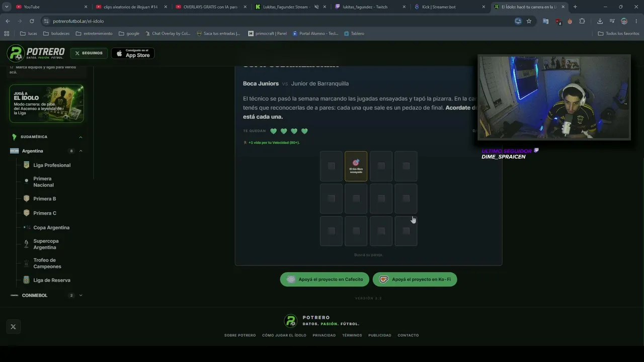Click the Supercopa Argentina trophy icon
The height and width of the screenshot is (362, 644).
pos(27,244)
